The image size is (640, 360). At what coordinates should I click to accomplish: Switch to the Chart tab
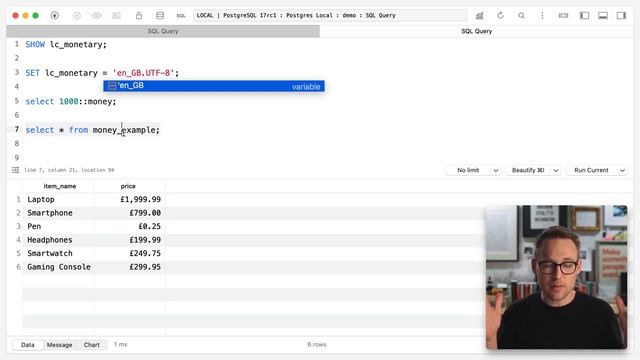[x=91, y=345]
